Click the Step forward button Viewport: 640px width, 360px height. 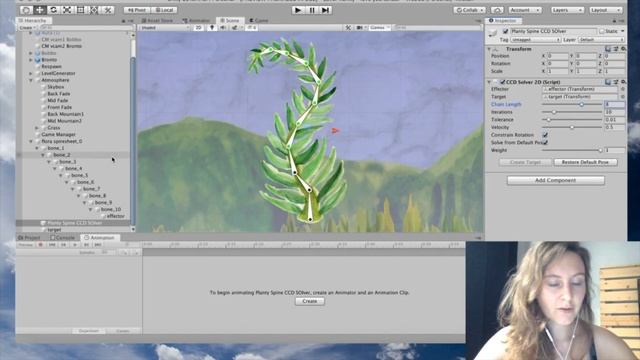(325, 10)
